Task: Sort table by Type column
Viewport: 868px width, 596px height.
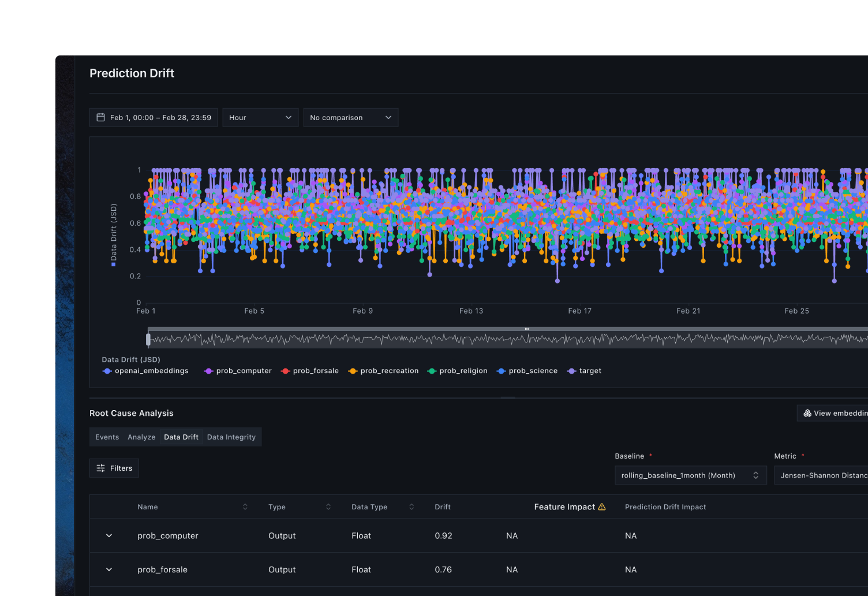Action: pyautogui.click(x=328, y=506)
